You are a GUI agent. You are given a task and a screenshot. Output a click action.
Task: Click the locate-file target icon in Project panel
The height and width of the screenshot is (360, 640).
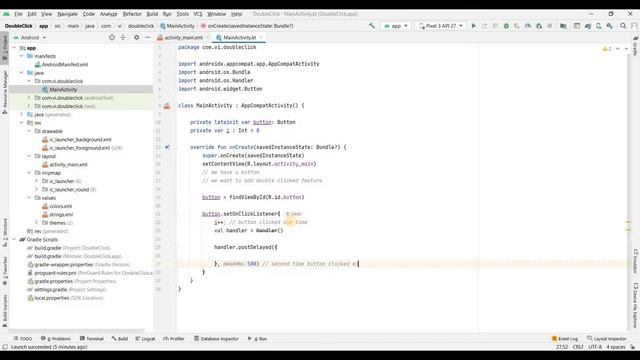(112, 38)
